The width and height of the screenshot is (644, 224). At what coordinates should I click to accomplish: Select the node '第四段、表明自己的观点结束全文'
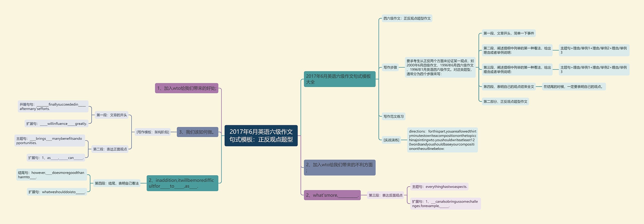(x=509, y=87)
